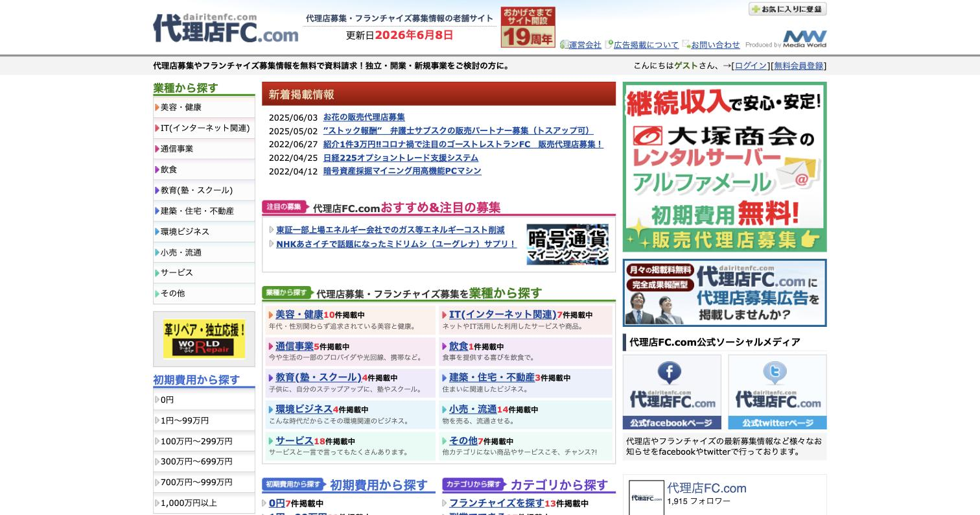Screen dimensions: 980x515
Task: Open お花の販売代理店募集 news link
Action: click(x=364, y=117)
